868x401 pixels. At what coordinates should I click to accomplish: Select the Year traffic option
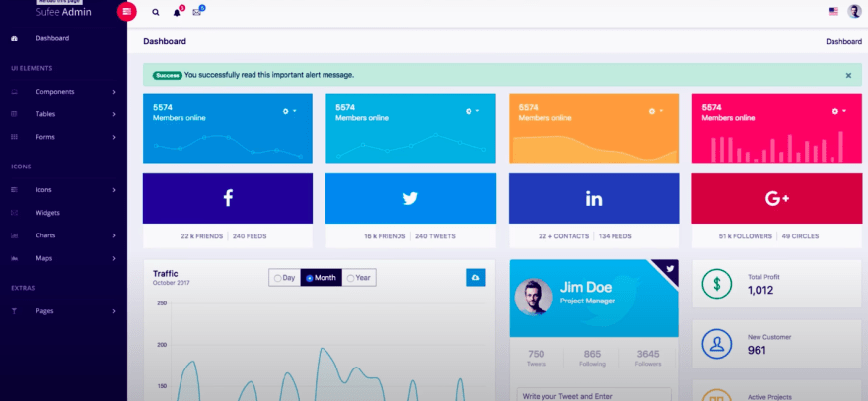click(359, 278)
